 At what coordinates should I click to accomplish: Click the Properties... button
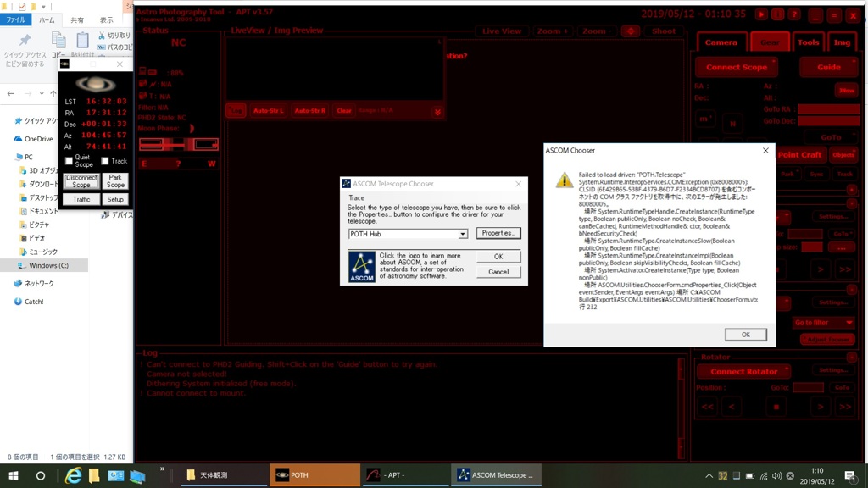point(498,233)
